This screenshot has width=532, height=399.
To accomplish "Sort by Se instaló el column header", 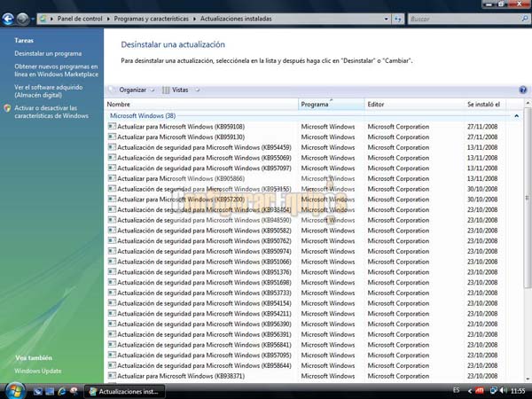I will tap(485, 105).
